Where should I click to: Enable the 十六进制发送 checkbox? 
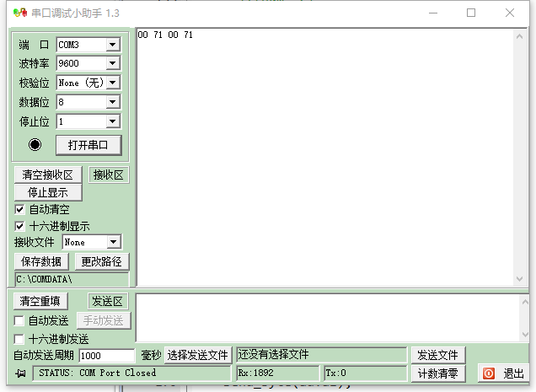point(20,338)
